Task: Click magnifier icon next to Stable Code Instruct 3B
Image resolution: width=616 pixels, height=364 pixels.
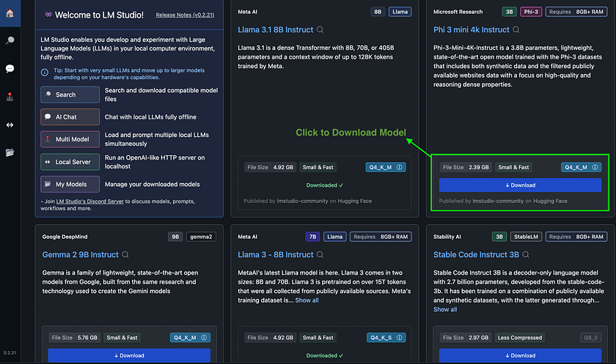Action: [526, 255]
